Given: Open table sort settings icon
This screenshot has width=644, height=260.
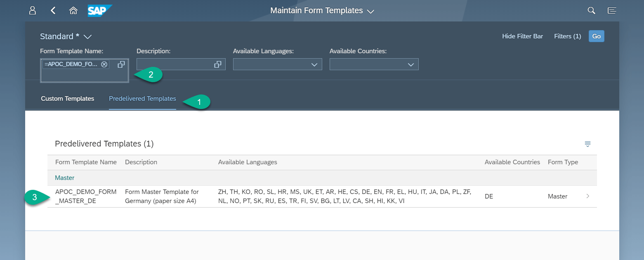Looking at the screenshot, I should pyautogui.click(x=587, y=144).
